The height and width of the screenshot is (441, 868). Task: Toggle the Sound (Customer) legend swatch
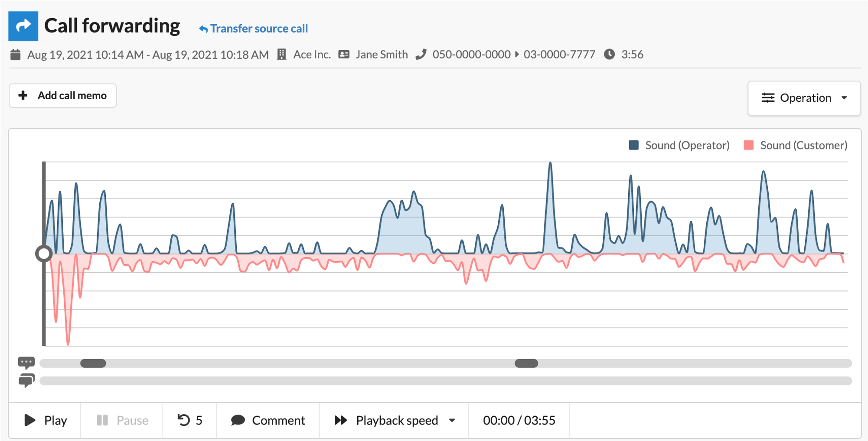coord(749,145)
